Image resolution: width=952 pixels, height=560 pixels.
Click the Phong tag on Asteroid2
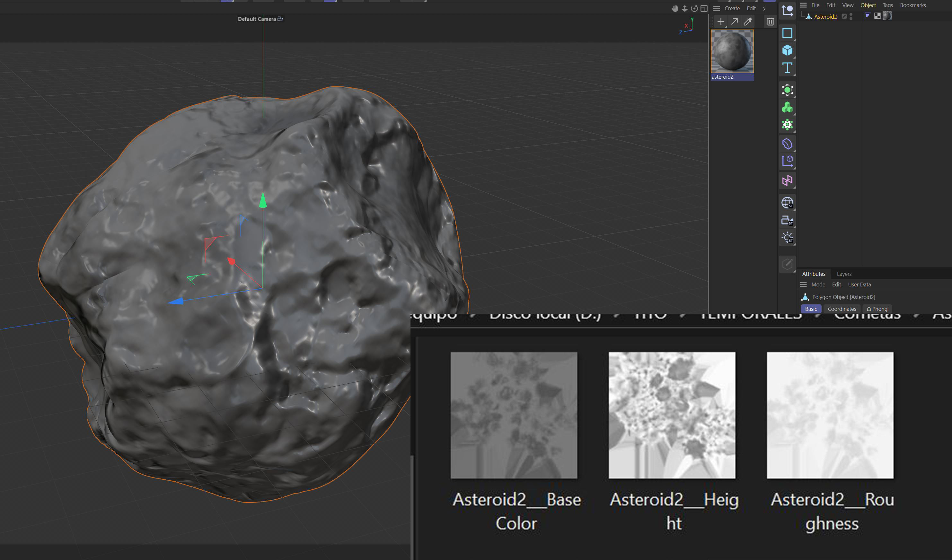click(x=868, y=16)
